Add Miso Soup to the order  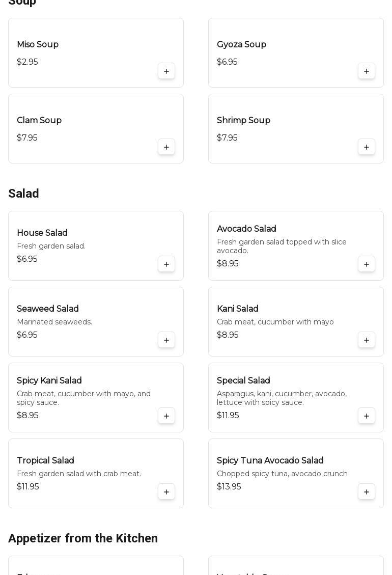[x=166, y=71]
